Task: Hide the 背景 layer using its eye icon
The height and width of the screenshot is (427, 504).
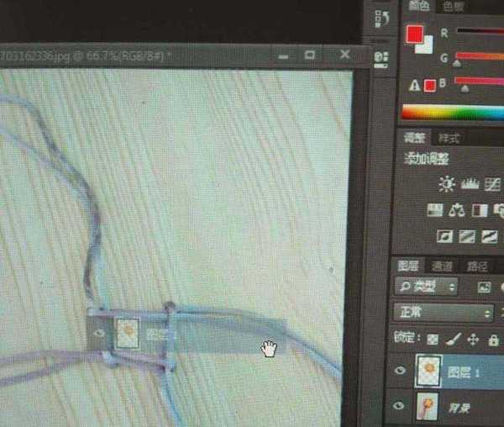Action: (x=398, y=406)
